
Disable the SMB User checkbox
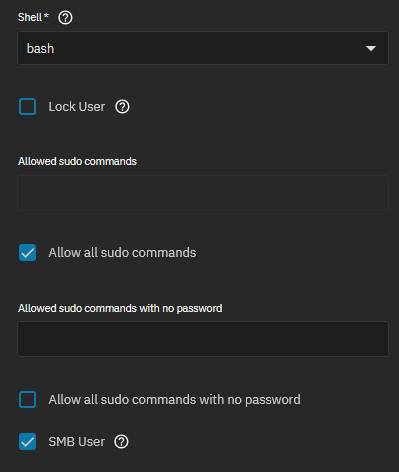(28, 442)
